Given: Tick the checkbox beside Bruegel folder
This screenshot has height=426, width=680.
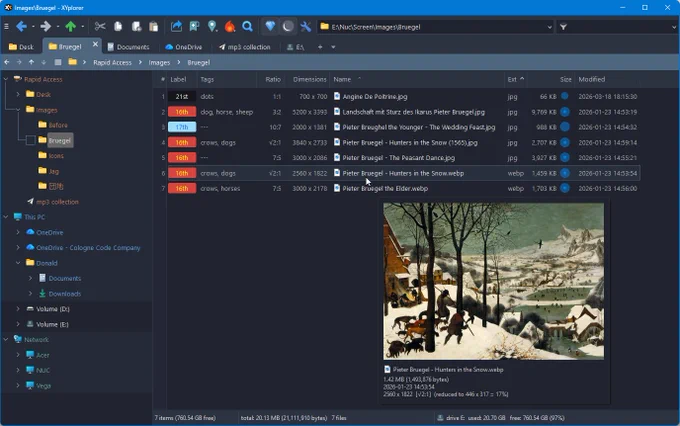Looking at the screenshot, I should point(31,140).
